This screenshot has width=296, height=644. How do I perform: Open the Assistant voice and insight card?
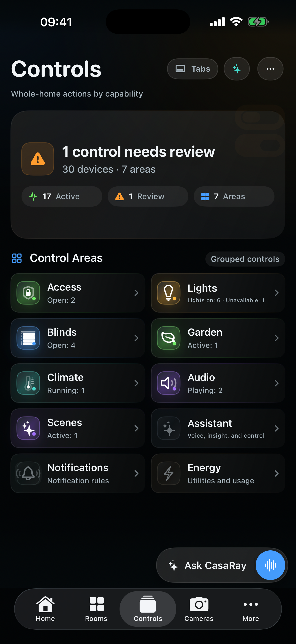tap(218, 428)
